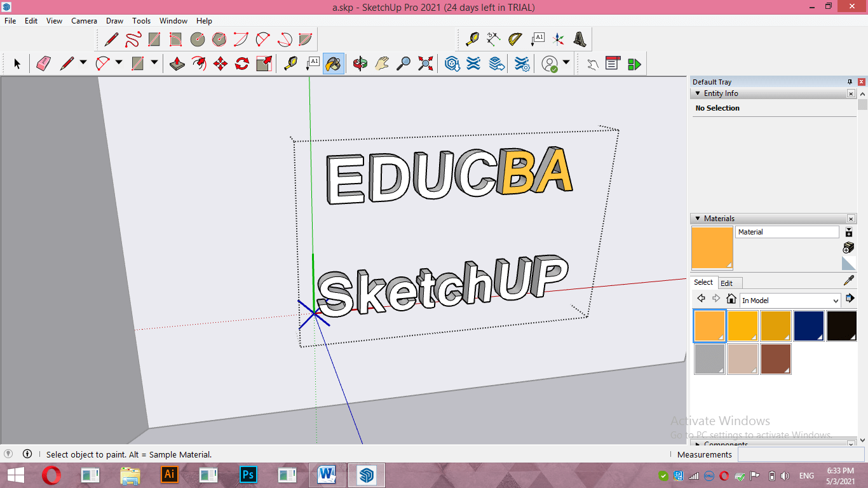868x488 pixels.
Task: Switch to the materials Select tab
Action: pos(703,282)
